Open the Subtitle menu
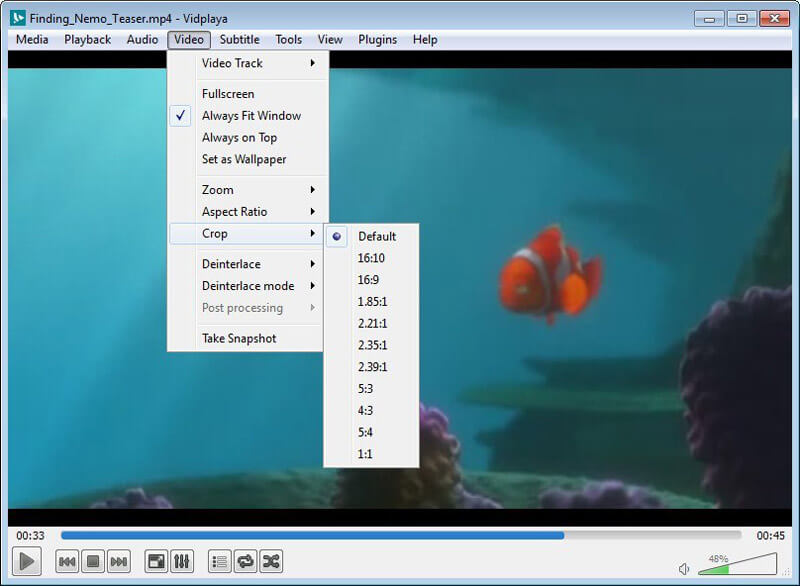This screenshot has height=586, width=800. (x=239, y=40)
